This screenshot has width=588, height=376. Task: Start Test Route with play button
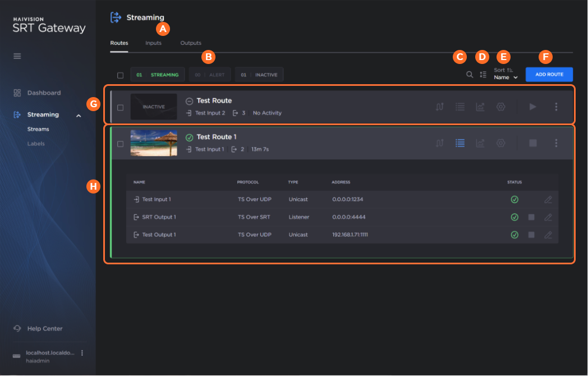click(x=532, y=107)
